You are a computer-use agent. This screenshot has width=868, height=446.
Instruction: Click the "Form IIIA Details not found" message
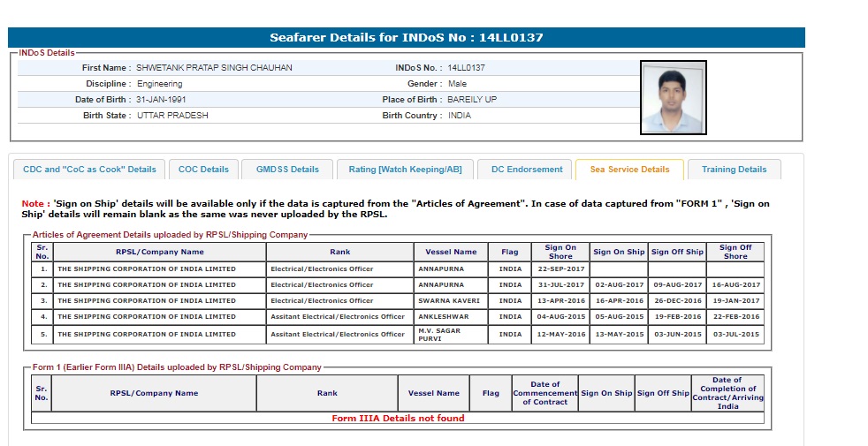[398, 419]
